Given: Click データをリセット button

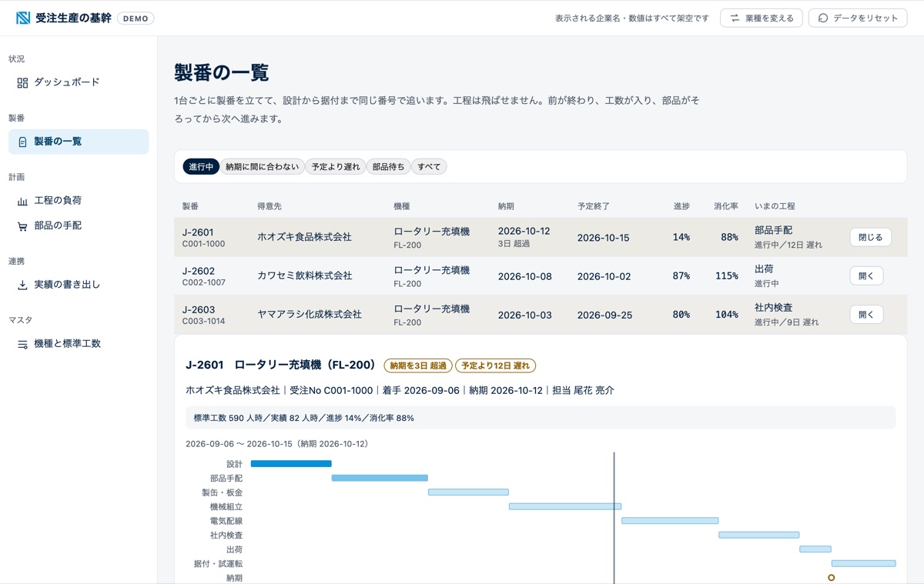Looking at the screenshot, I should [858, 18].
